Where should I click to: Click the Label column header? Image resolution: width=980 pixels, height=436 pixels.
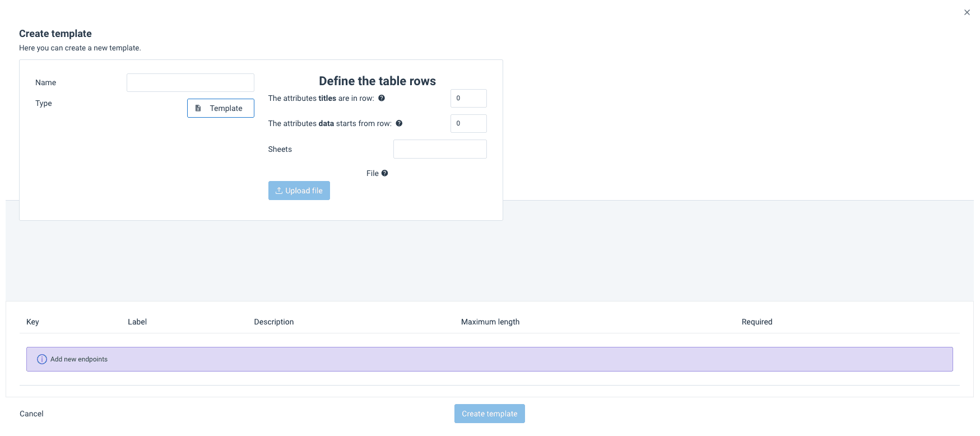[137, 322]
